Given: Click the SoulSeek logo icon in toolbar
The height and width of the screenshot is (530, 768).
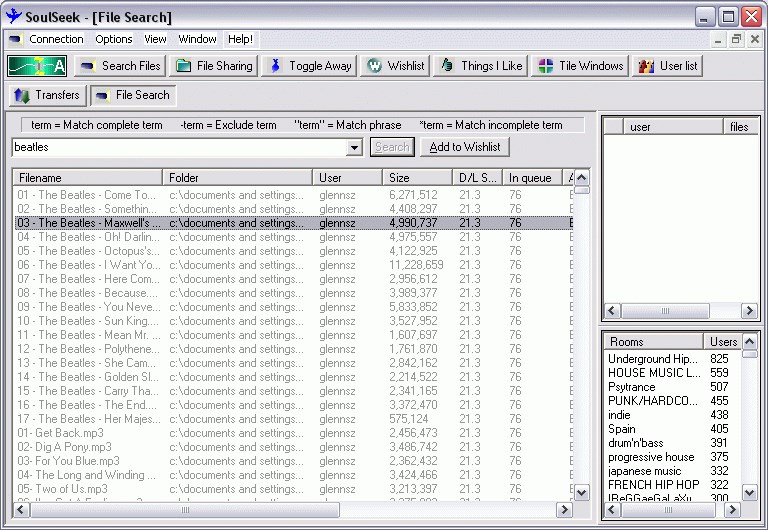Looking at the screenshot, I should pyautogui.click(x=37, y=66).
